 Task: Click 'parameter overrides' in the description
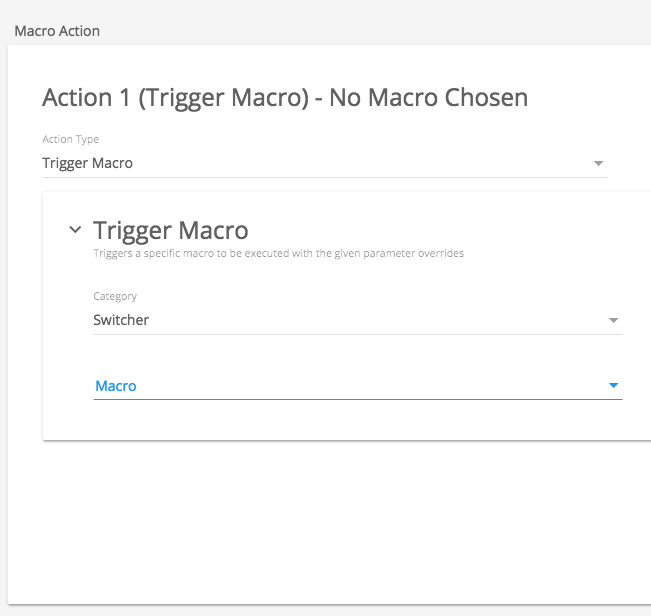tap(420, 254)
